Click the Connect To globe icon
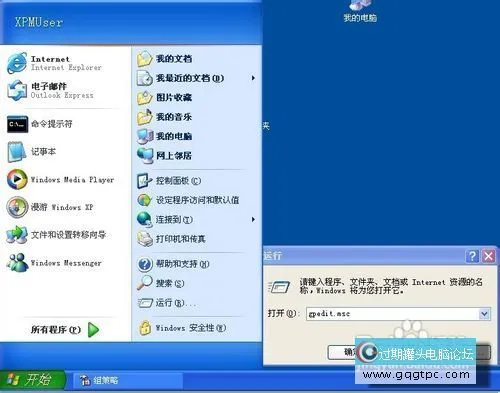This screenshot has height=393, width=500. tap(144, 219)
